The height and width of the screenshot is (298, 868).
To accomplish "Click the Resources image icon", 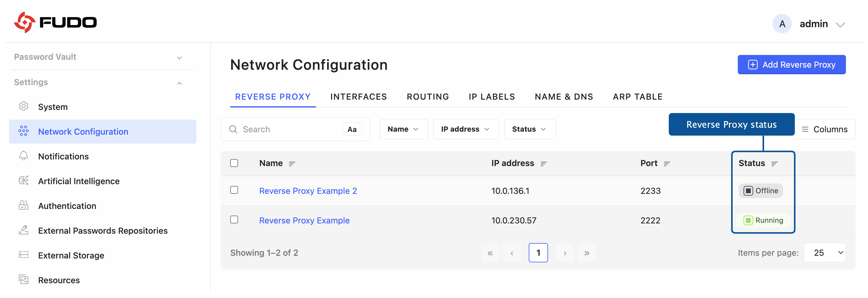I will (x=23, y=280).
